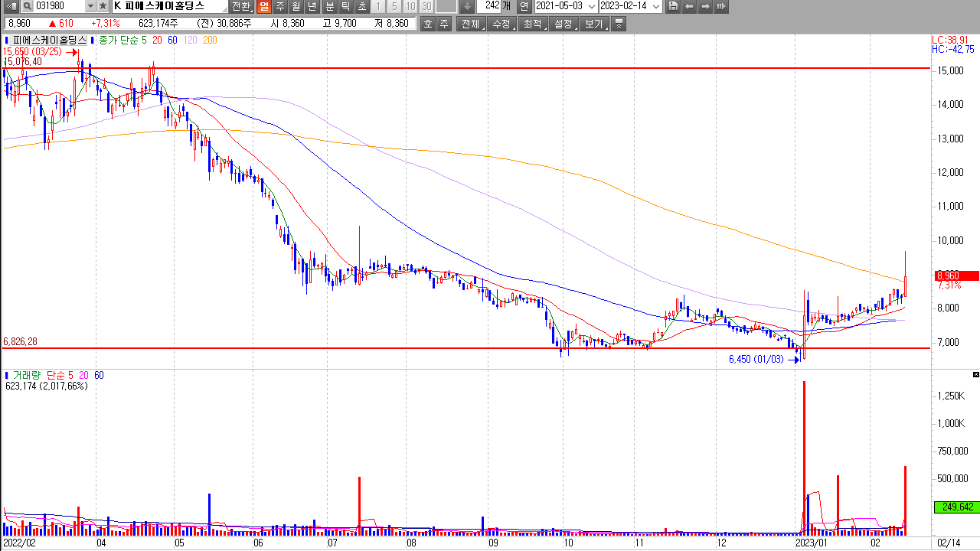
Task: Select the 5 interval button
Action: [x=394, y=6]
